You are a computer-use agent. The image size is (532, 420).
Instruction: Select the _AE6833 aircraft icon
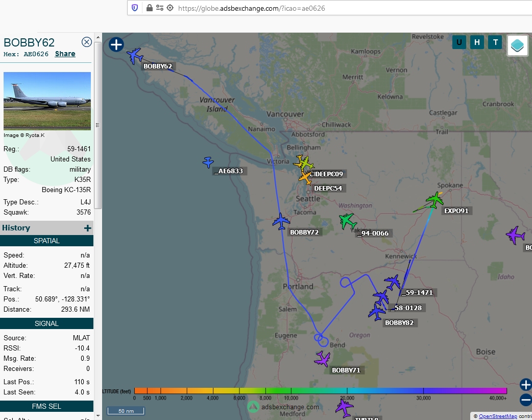pyautogui.click(x=208, y=162)
